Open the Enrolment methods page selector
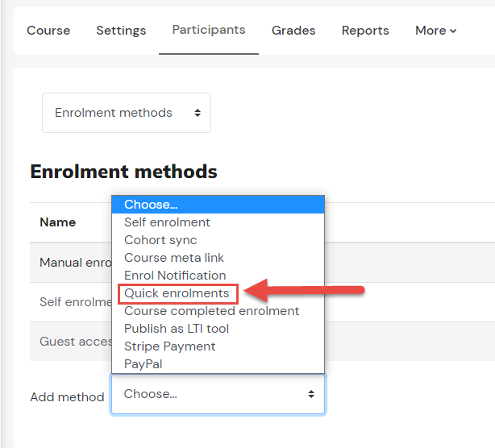Screen dimensions: 495x448 point(127,113)
